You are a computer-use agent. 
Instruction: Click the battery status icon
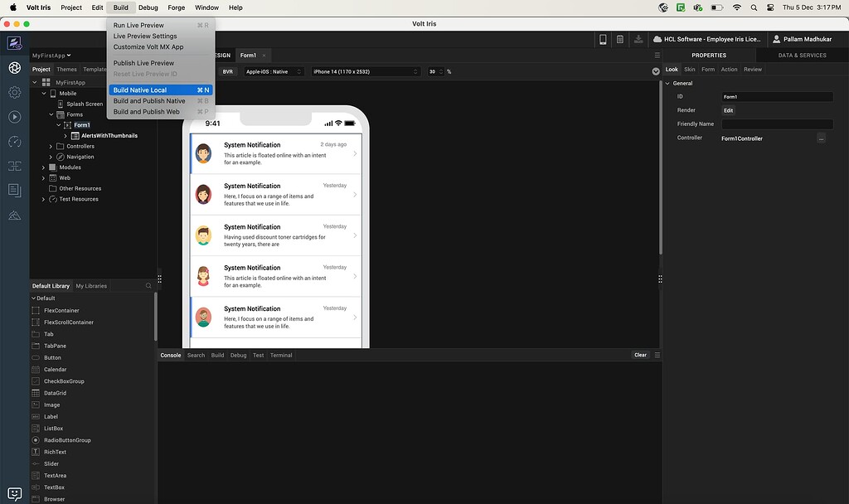(717, 7)
